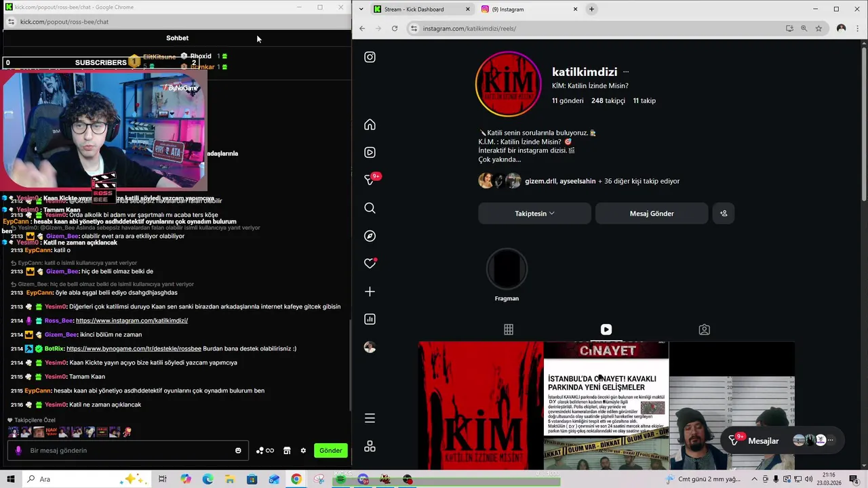Click the Kick chat window scrollbar
The width and height of the screenshot is (868, 488).
(350, 366)
